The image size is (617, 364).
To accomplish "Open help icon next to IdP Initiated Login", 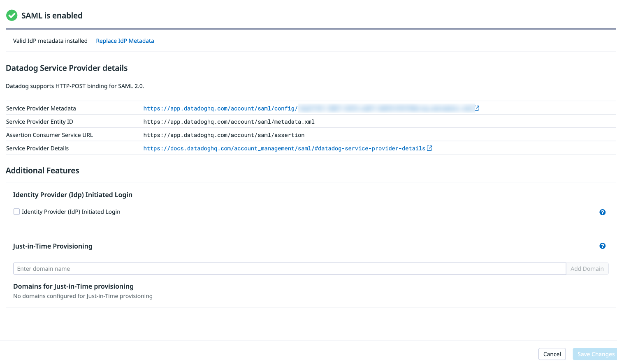I will coord(602,212).
